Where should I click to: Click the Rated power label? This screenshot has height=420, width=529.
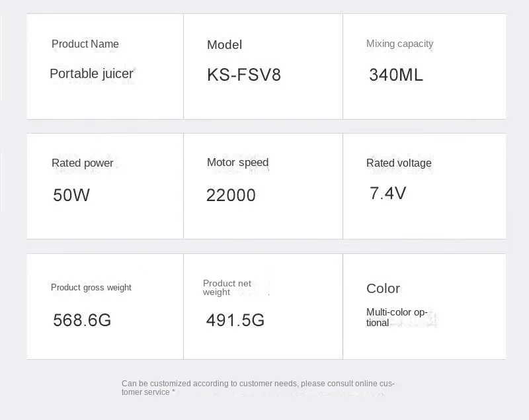pyautogui.click(x=82, y=163)
